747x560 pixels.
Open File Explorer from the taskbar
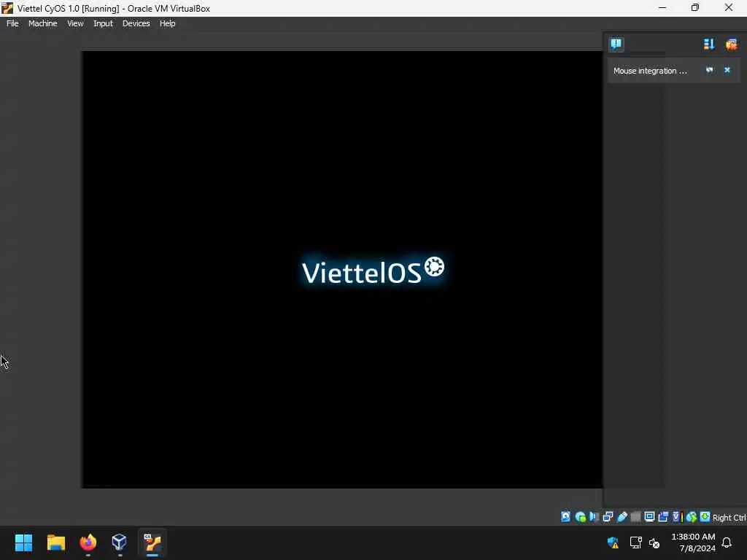[55, 542]
